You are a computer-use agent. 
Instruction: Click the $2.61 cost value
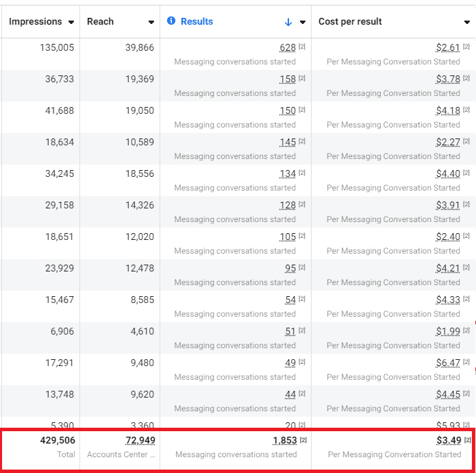tap(448, 48)
